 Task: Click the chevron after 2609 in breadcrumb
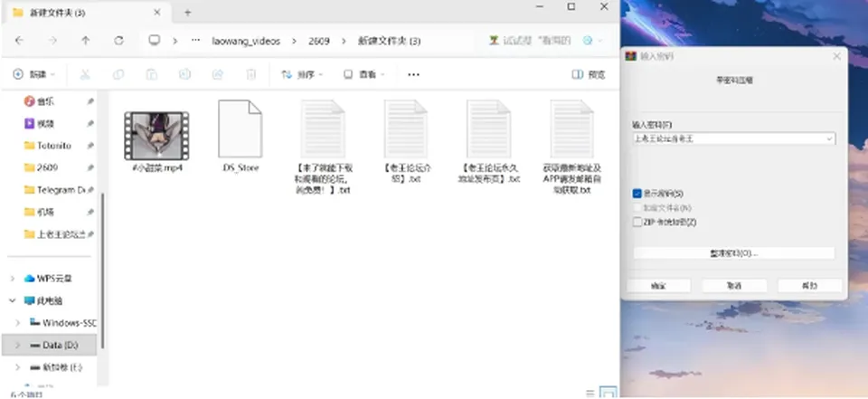[344, 41]
